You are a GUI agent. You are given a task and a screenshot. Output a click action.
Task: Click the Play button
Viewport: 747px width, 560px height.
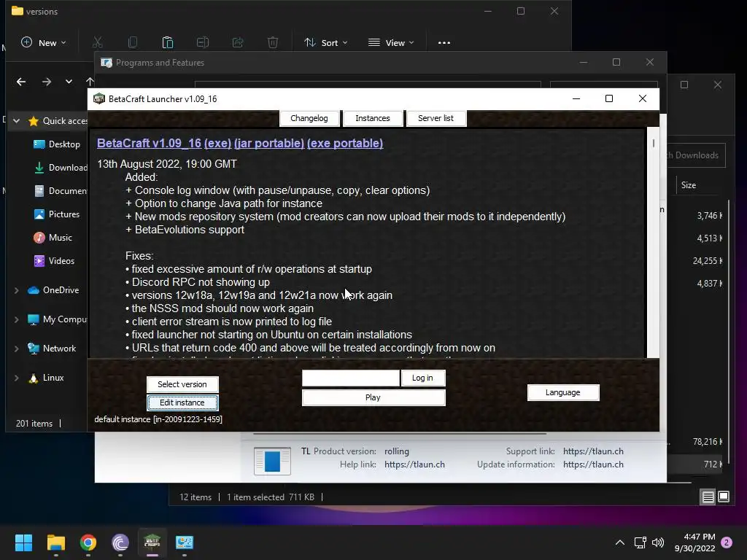tap(373, 397)
